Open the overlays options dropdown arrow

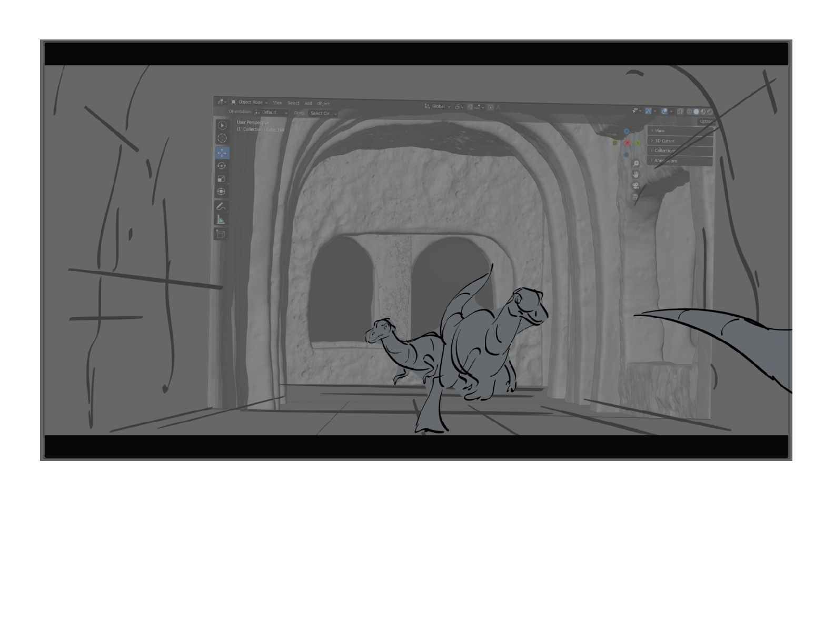point(671,112)
